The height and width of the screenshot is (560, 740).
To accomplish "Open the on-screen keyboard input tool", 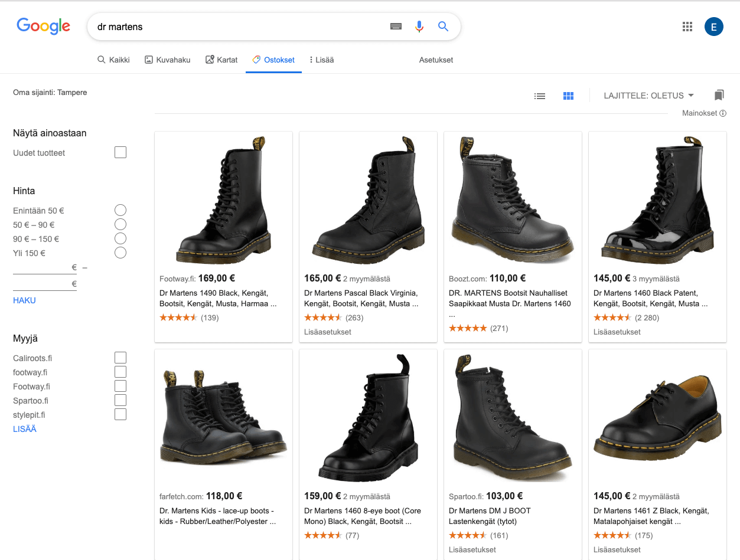I will 396,27.
